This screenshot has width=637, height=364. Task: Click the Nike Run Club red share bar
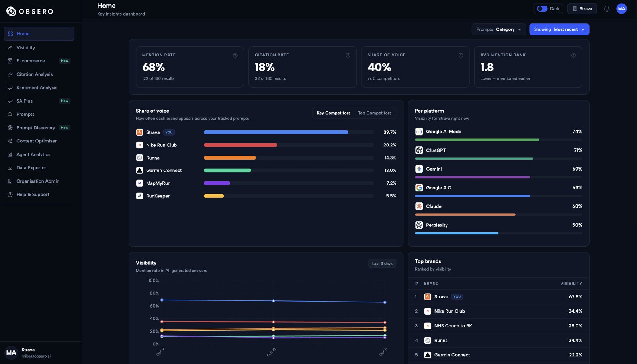[x=240, y=145]
